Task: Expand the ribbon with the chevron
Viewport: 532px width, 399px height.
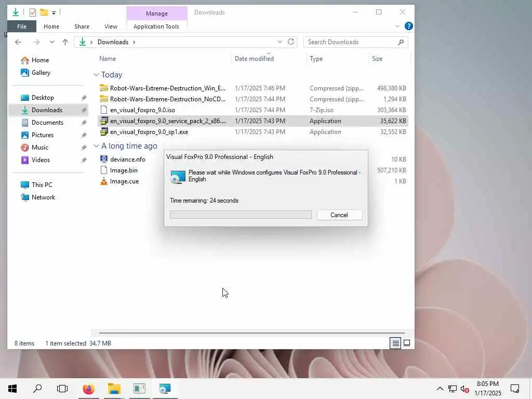Action: click(397, 26)
